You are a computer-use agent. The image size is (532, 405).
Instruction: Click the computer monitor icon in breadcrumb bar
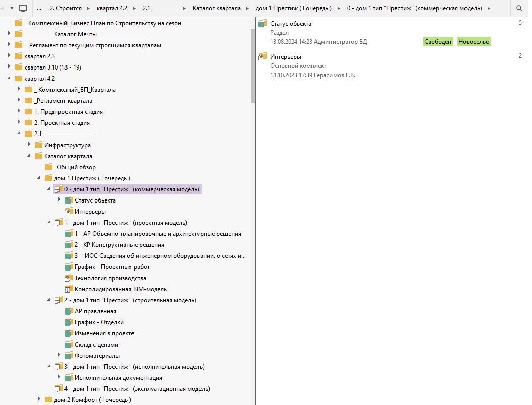pos(23,8)
